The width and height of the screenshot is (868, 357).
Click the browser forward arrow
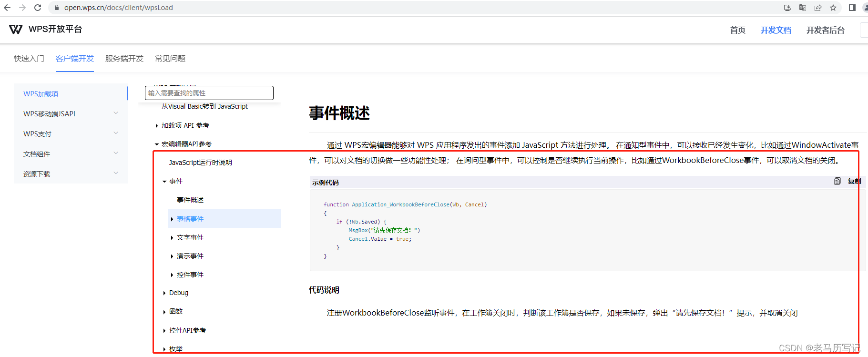(22, 8)
